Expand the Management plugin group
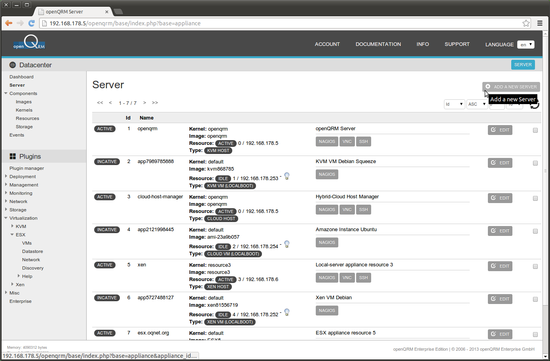 (x=6, y=185)
